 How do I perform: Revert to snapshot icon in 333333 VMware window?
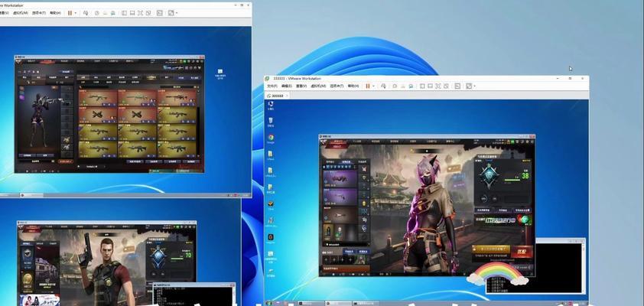(402, 86)
